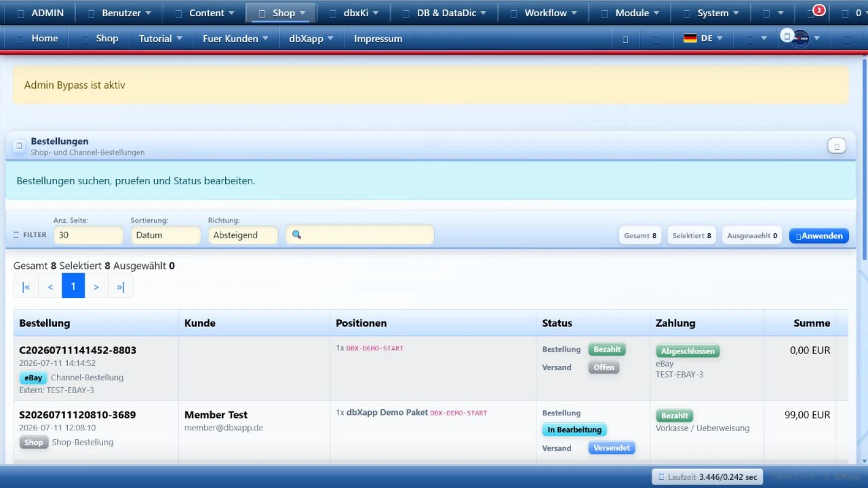The image size is (868, 488).
Task: Expand the System menu
Action: [x=711, y=13]
